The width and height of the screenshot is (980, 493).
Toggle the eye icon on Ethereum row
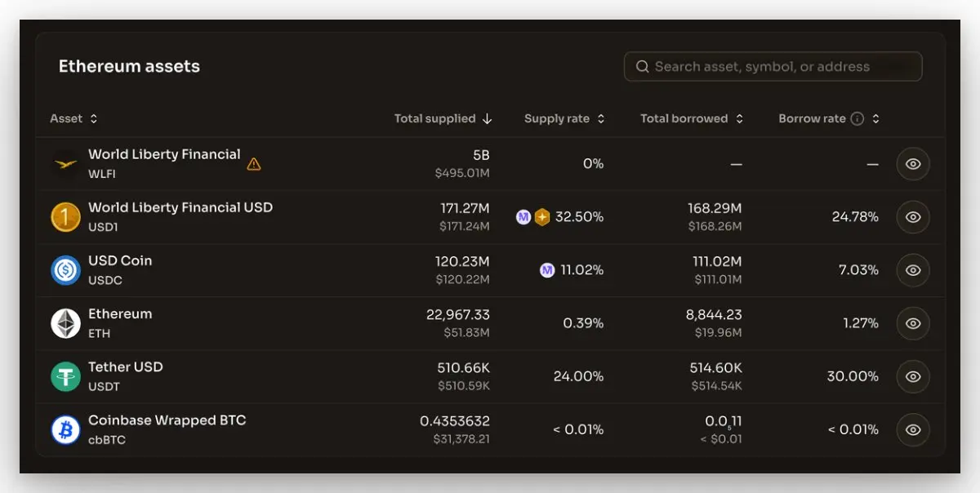(x=913, y=323)
